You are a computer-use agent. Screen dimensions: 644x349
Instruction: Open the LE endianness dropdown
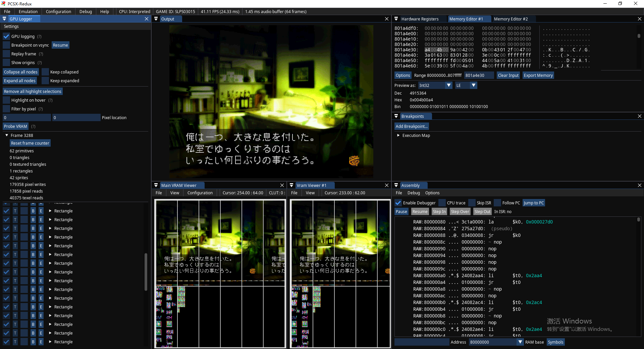click(x=474, y=86)
